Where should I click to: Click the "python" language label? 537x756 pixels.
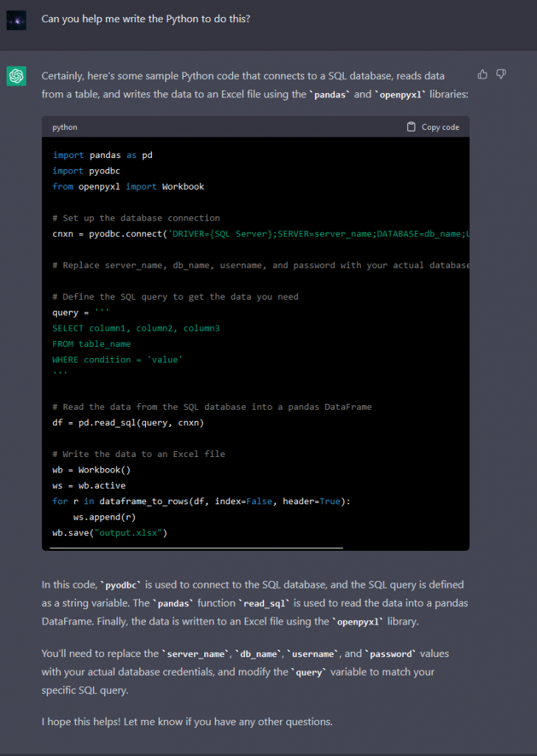pos(65,127)
